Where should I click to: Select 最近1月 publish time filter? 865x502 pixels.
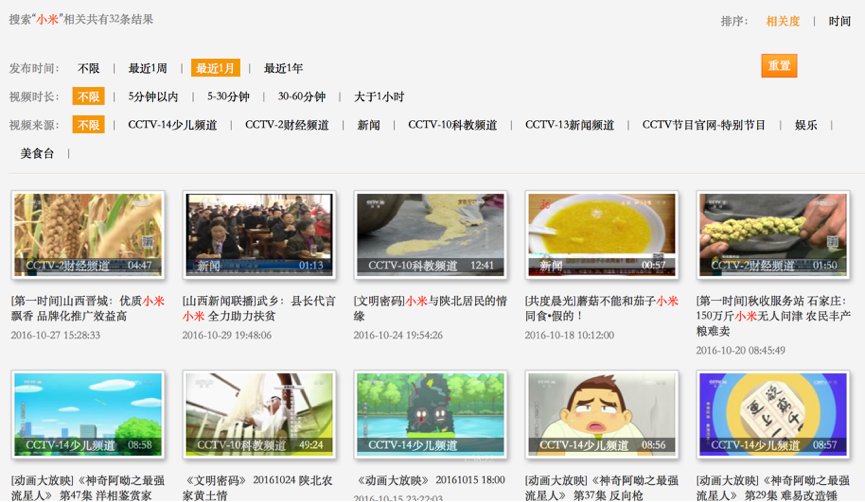pyautogui.click(x=215, y=68)
